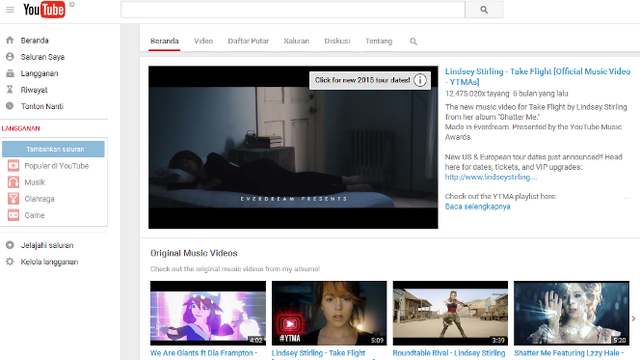Screen dimensions: 640x360
Task: Click the Tambahkan saluran button
Action: click(53, 149)
